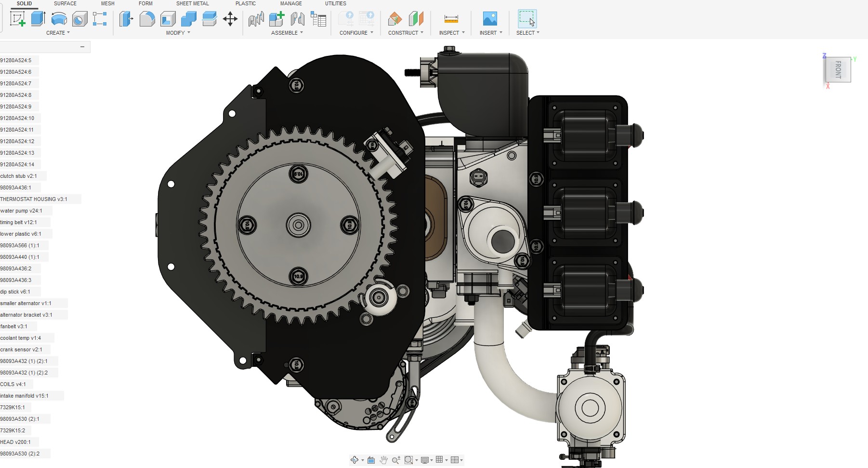868x468 pixels.
Task: Click the Midplane construct icon
Action: point(416,19)
